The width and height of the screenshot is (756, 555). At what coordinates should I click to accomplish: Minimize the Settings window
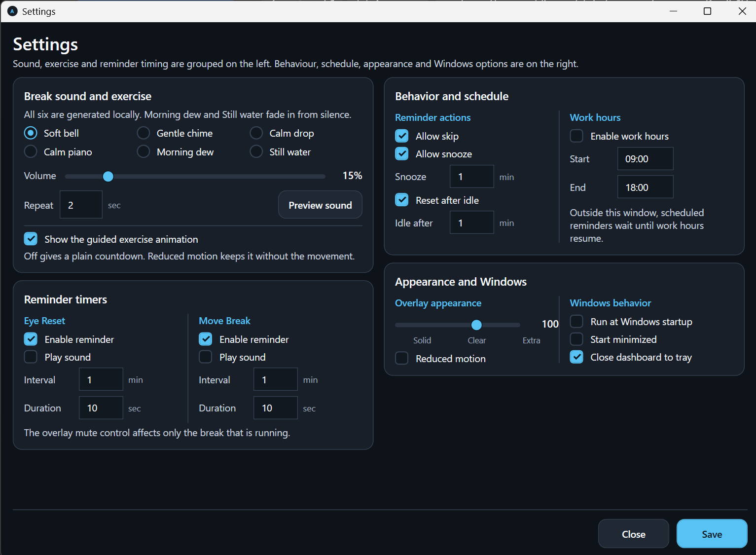pyautogui.click(x=674, y=11)
